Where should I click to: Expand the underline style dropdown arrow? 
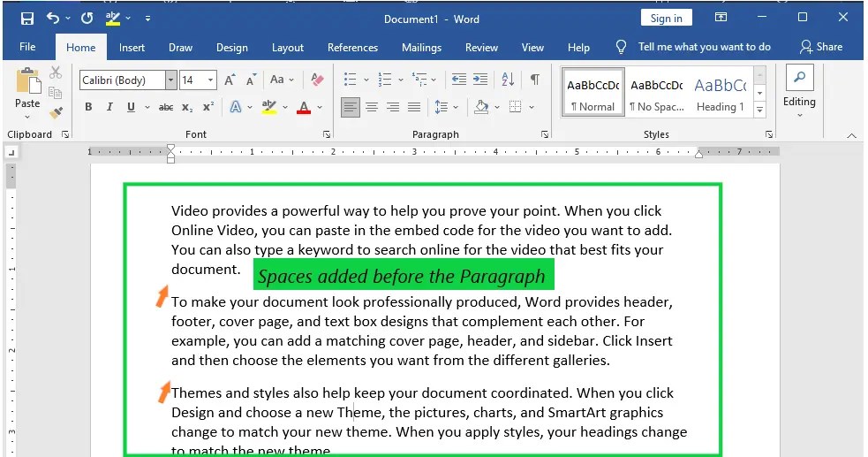(x=147, y=108)
